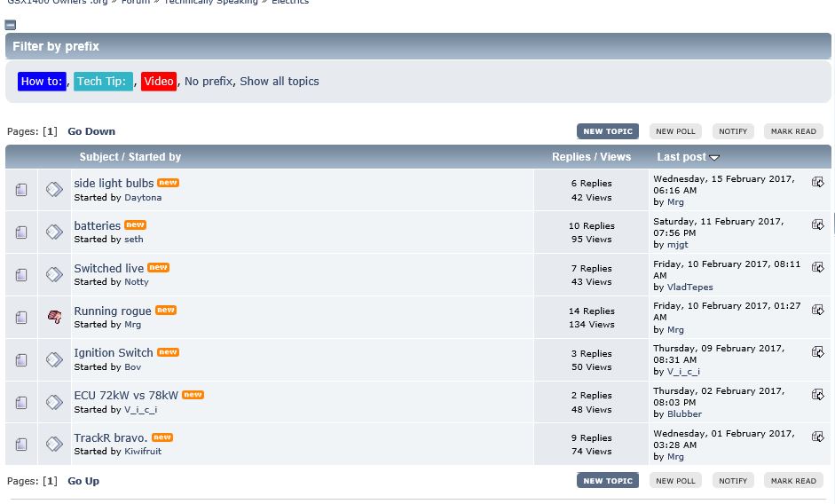835x504 pixels.
Task: Filter topics by Video prefix
Action: tap(159, 82)
